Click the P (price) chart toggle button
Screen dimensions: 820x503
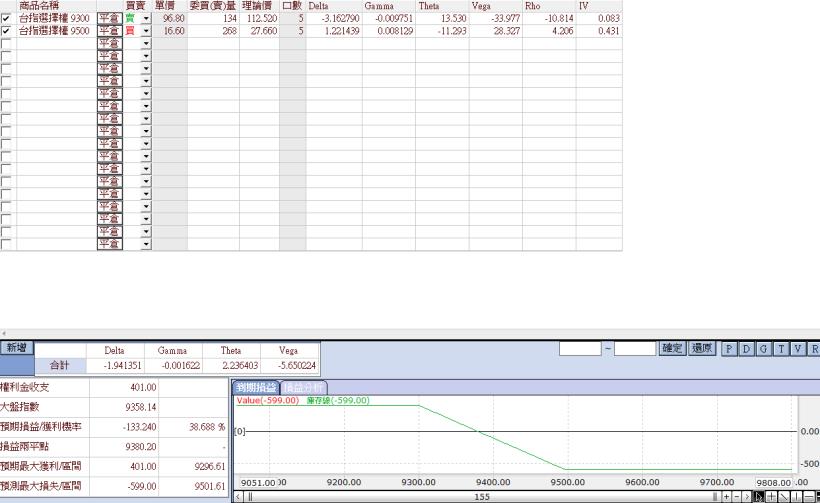coord(729,348)
